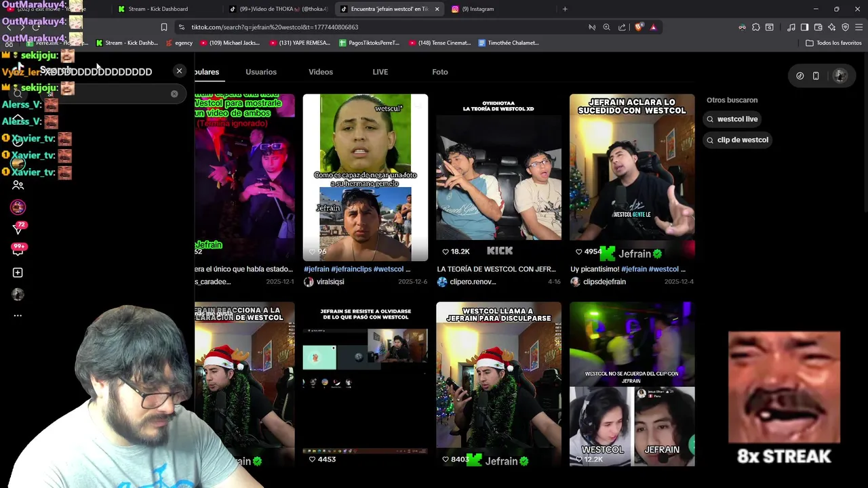Click the share icon in address bar
Screen dimensions: 868x488
coord(622,27)
